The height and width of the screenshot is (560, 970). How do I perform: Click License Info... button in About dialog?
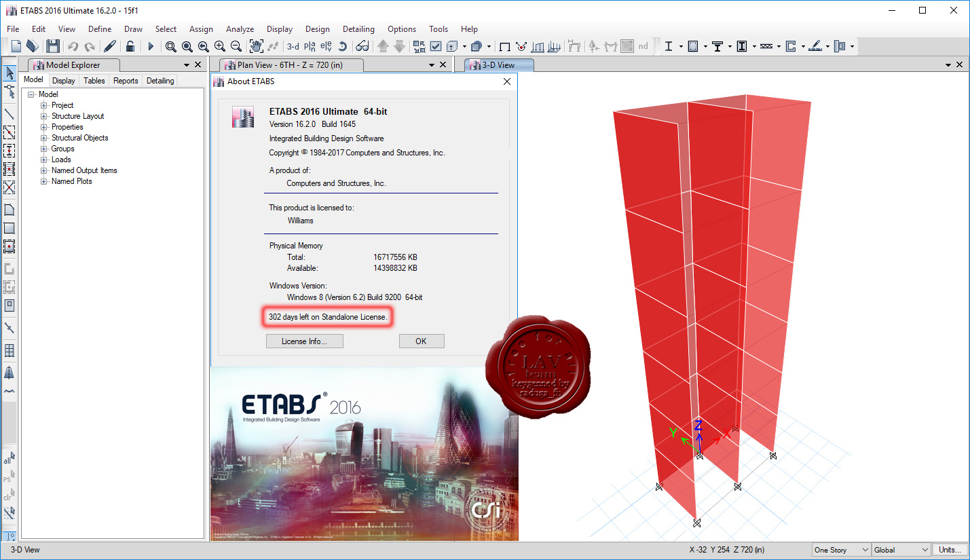point(304,341)
